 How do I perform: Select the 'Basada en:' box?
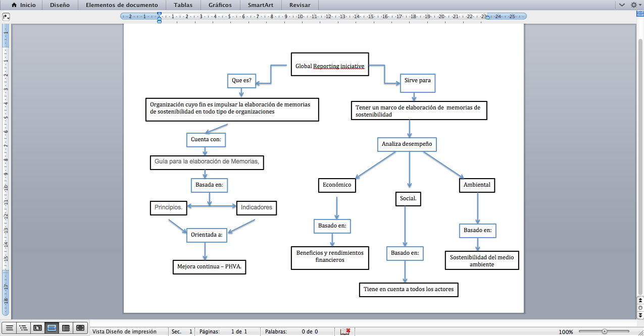(x=210, y=186)
